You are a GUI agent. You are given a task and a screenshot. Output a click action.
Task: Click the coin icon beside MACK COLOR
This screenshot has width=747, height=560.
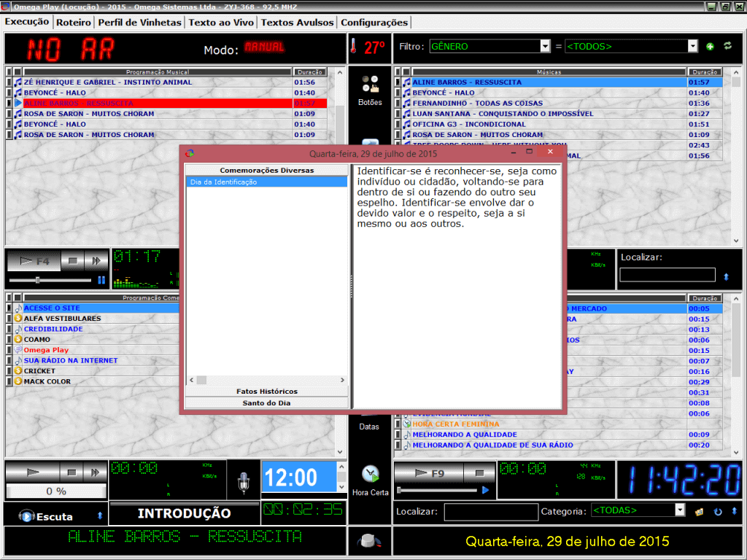[18, 381]
